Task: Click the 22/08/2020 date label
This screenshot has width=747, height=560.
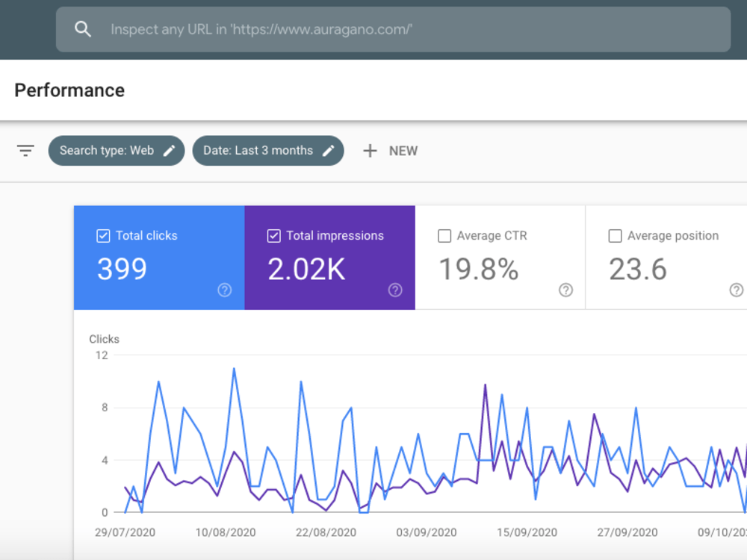Action: 326,532
